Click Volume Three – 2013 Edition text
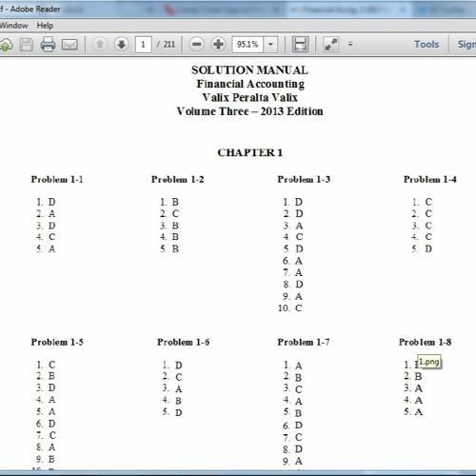Viewport: 476px width, 476px height. click(250, 111)
